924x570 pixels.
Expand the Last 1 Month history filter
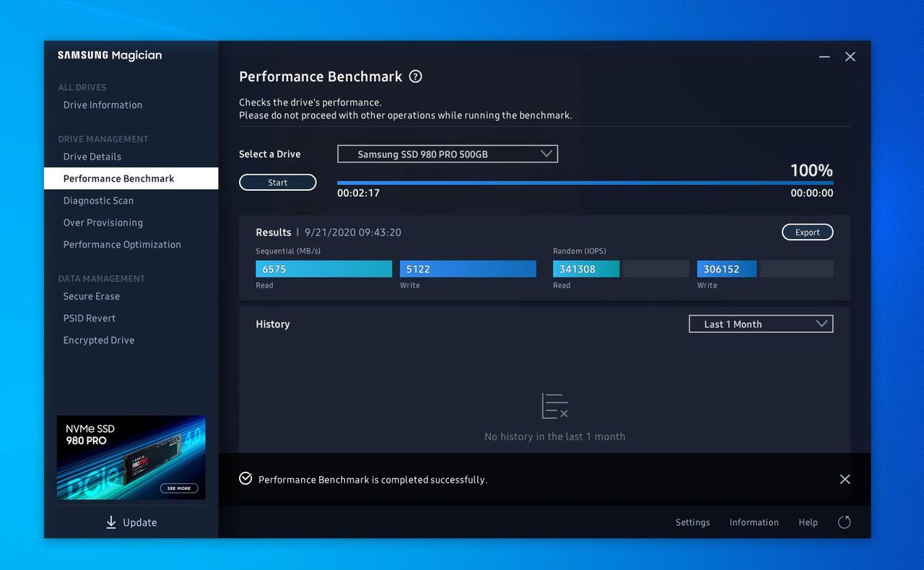coord(761,324)
